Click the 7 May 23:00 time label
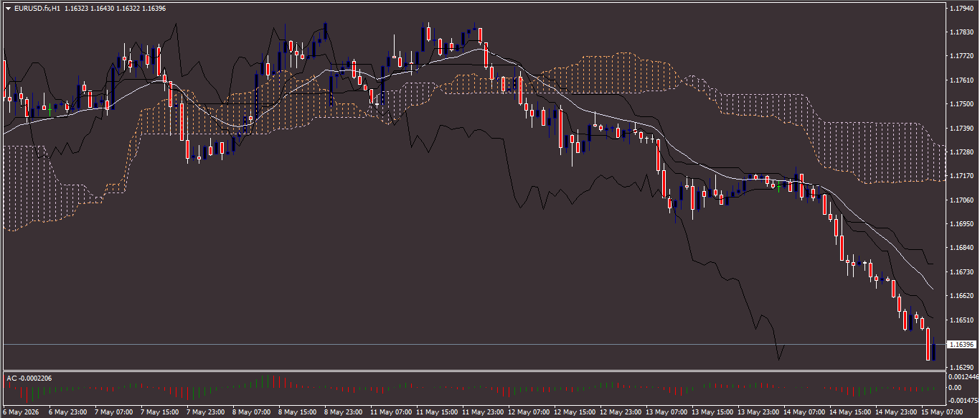This screenshot has height=418, width=980. coord(206,413)
